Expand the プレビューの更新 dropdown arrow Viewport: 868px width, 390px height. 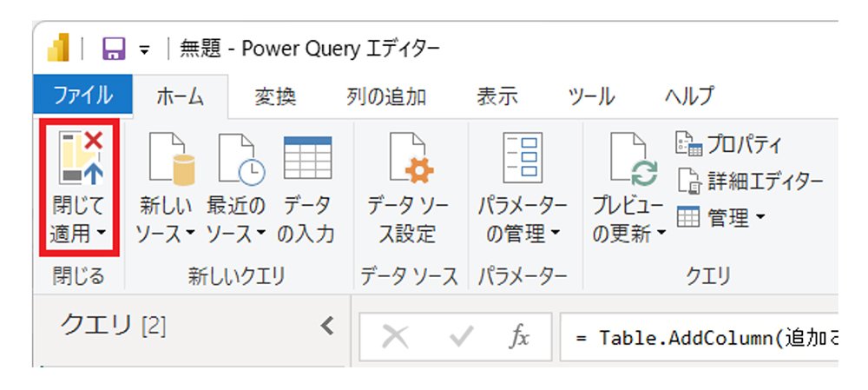(x=661, y=235)
